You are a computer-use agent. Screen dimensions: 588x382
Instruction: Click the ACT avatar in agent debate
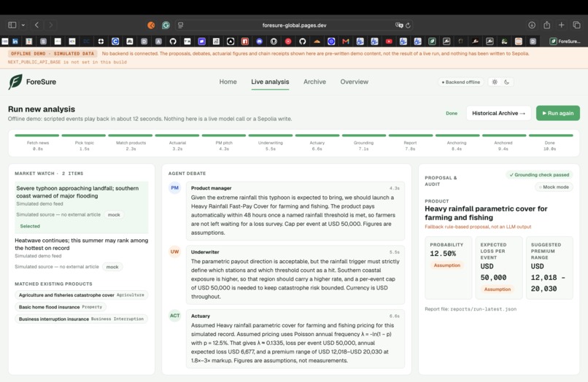pyautogui.click(x=175, y=316)
